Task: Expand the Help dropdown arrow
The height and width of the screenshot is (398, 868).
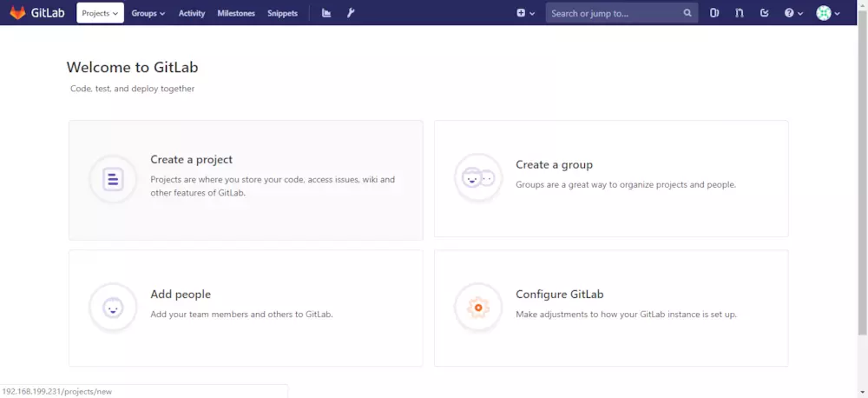Action: [x=800, y=13]
